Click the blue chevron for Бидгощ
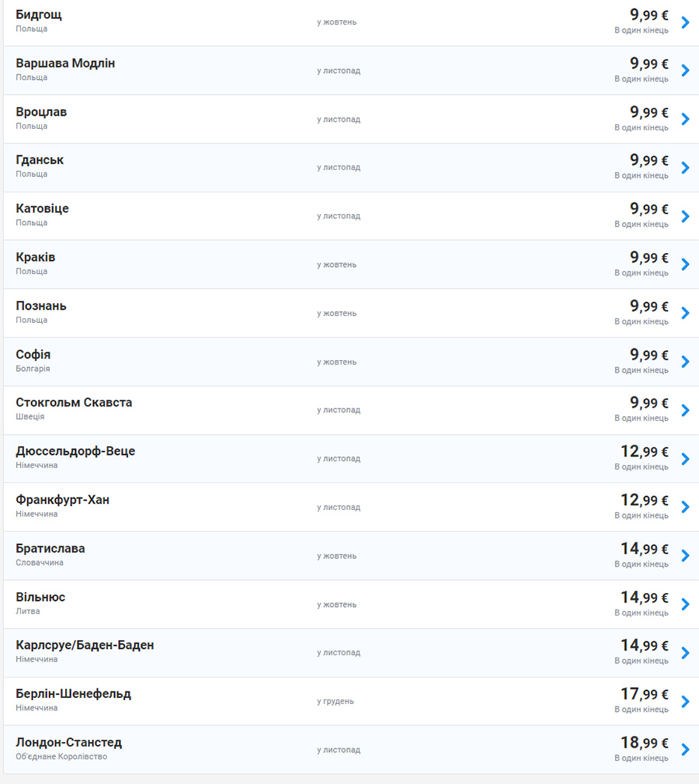Viewport: 699px width, 784px height. point(686,23)
